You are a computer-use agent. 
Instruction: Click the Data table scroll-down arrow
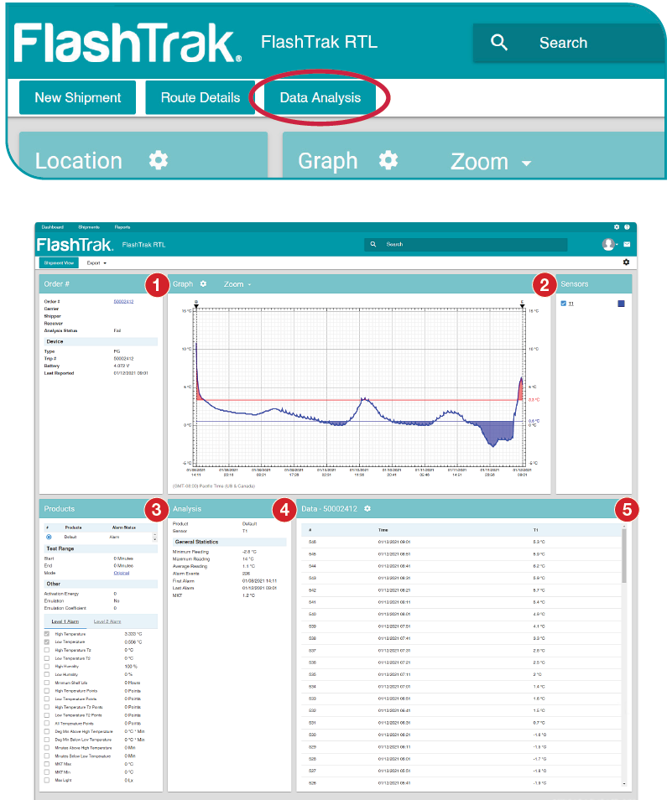coord(624,783)
